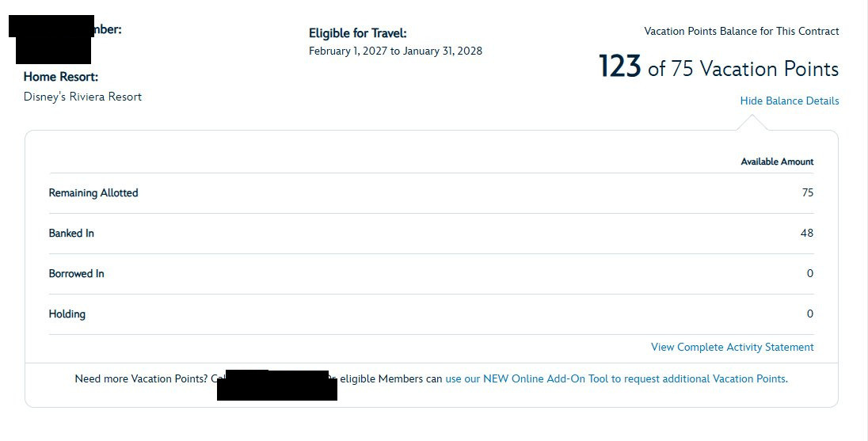
Task: Click the Holding amount value
Action: [x=809, y=314]
